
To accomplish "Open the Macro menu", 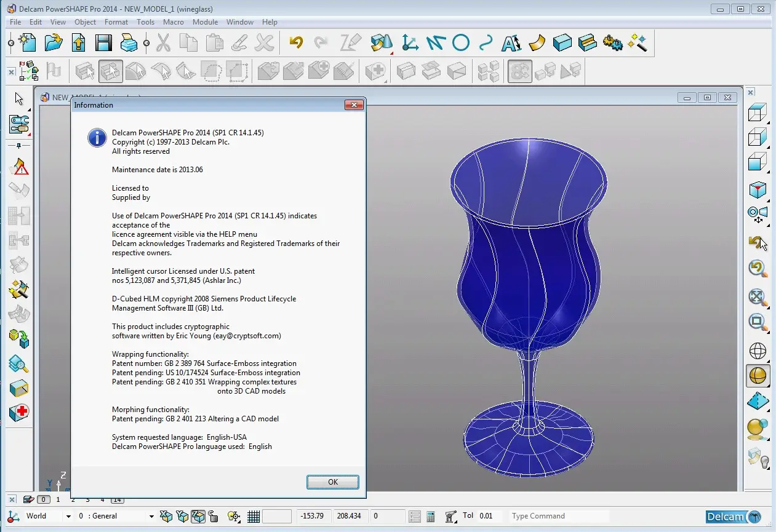I will (173, 22).
